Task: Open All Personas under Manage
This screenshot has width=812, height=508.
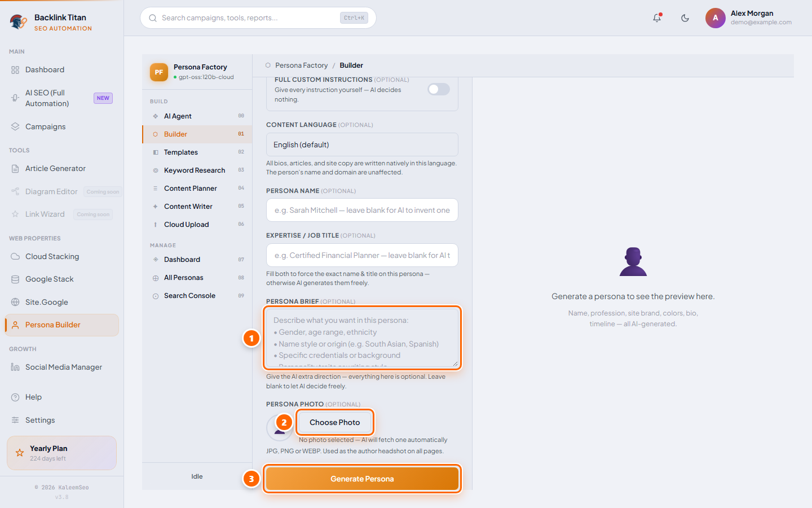Action: click(x=197, y=278)
